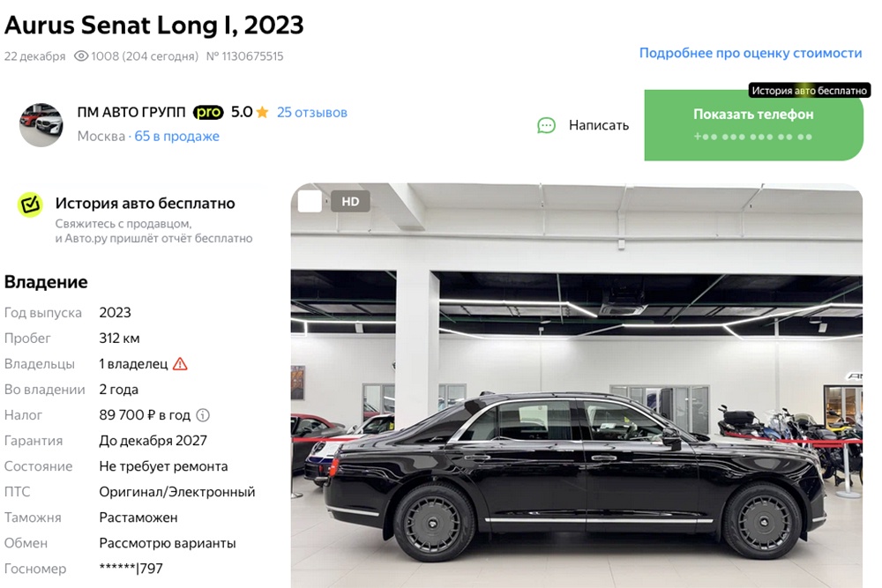Click the orange rating star
Image resolution: width=882 pixels, height=588 pixels.
262,113
